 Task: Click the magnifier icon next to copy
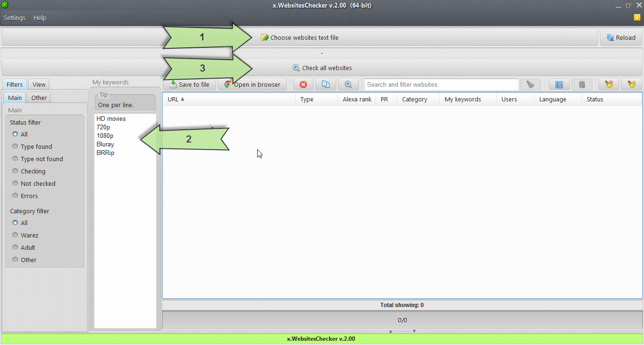[x=348, y=84]
